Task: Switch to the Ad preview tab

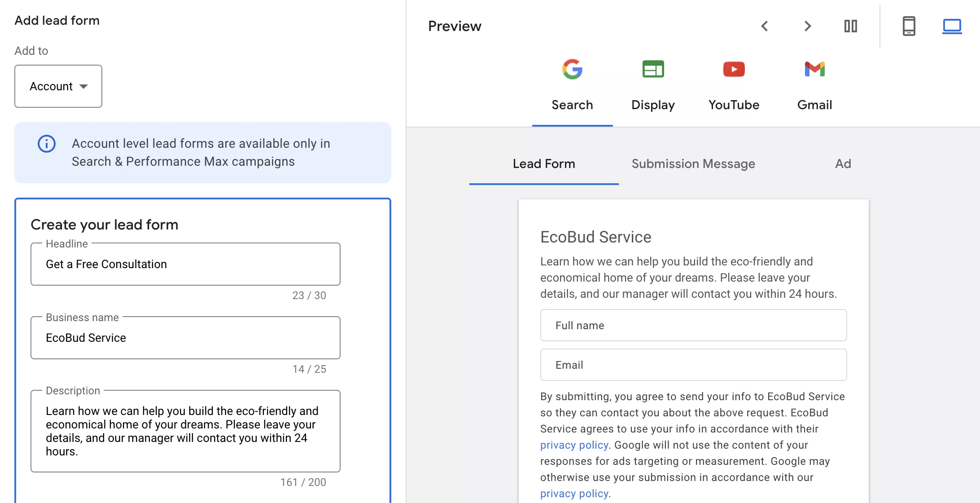Action: click(x=843, y=164)
